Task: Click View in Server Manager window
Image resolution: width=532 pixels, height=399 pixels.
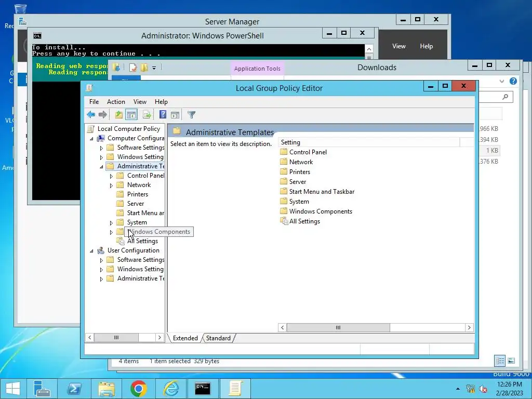Action: pyautogui.click(x=398, y=46)
